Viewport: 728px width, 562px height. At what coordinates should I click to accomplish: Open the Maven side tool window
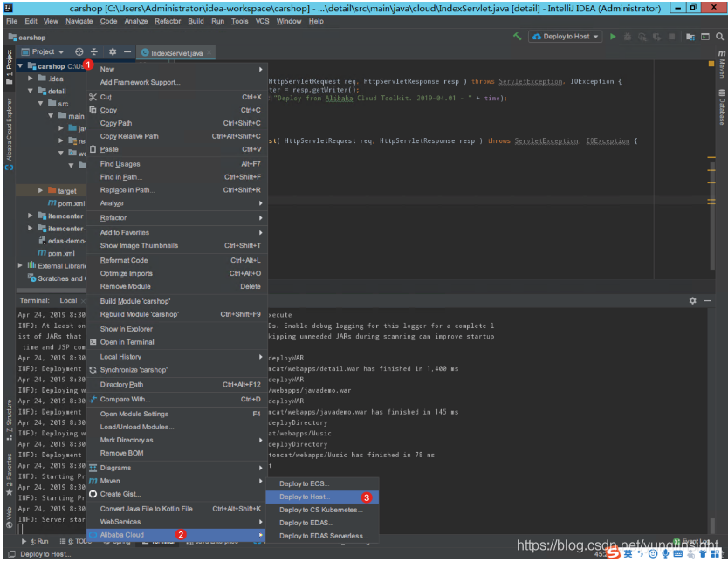point(722,64)
